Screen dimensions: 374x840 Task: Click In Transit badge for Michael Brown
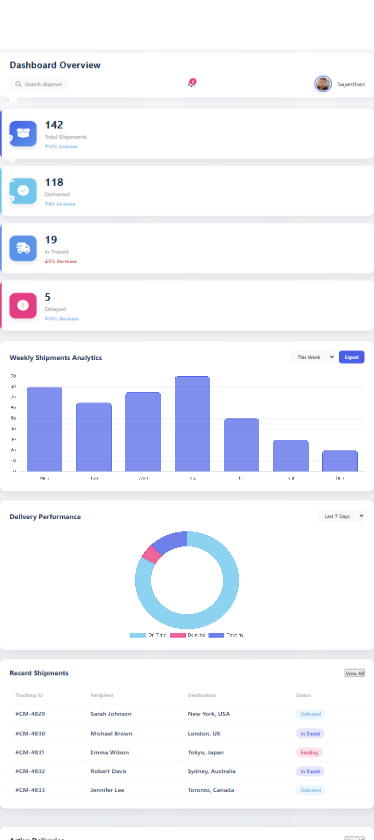pos(310,733)
